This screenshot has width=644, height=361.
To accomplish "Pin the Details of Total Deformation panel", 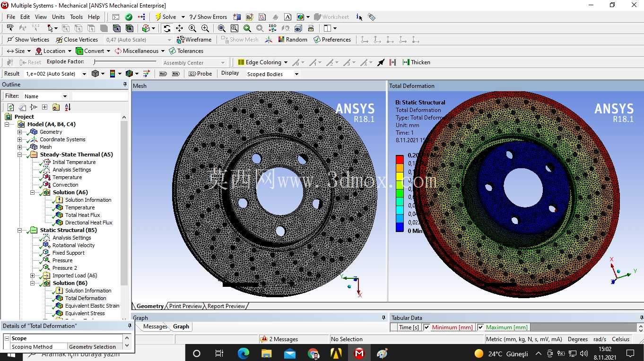I will pyautogui.click(x=130, y=326).
